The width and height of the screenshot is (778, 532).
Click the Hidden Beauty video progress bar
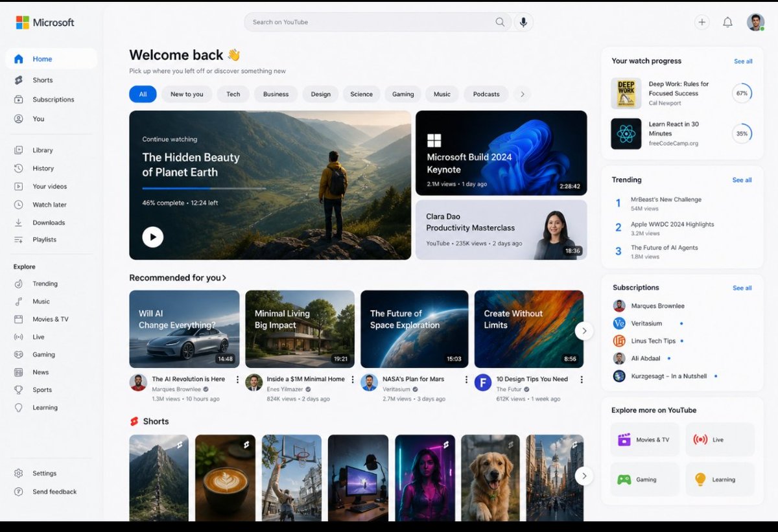point(204,189)
